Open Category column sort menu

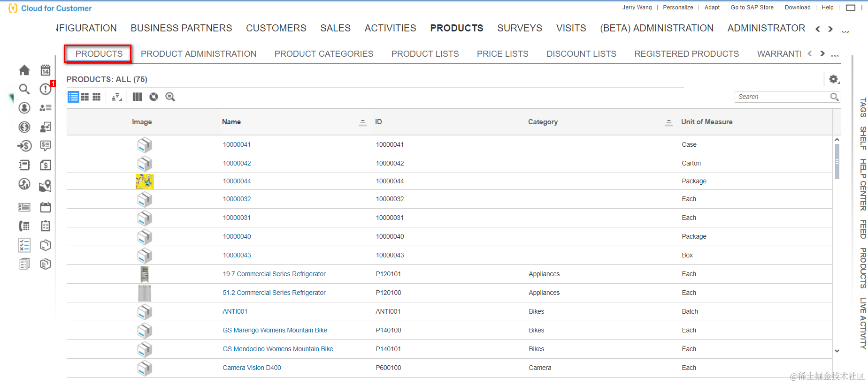[x=669, y=123]
